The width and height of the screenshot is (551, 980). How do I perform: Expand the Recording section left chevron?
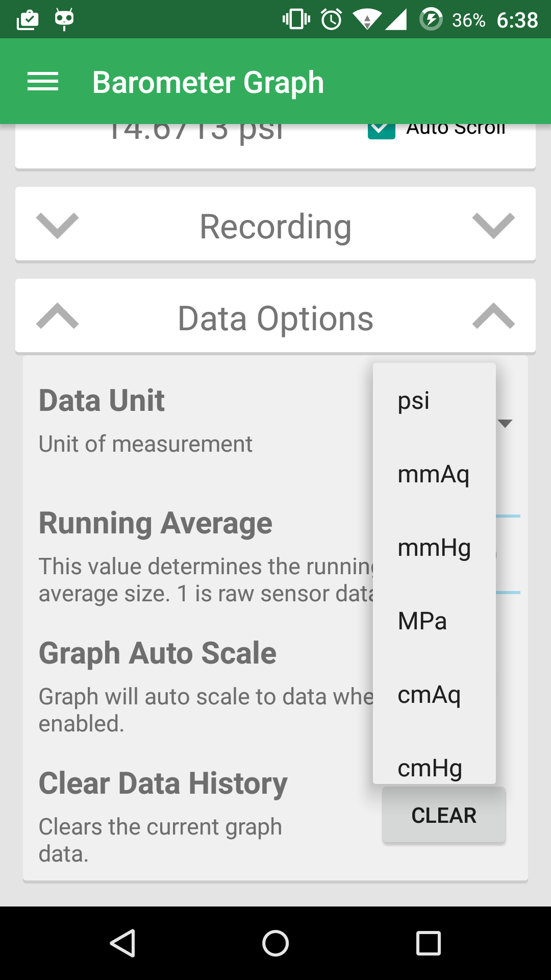[x=58, y=226]
